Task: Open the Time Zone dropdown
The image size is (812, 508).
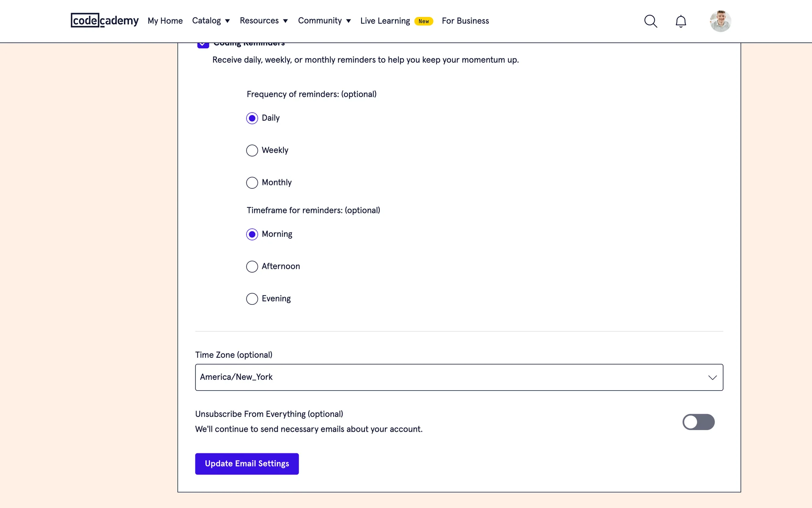Action: coord(459,377)
